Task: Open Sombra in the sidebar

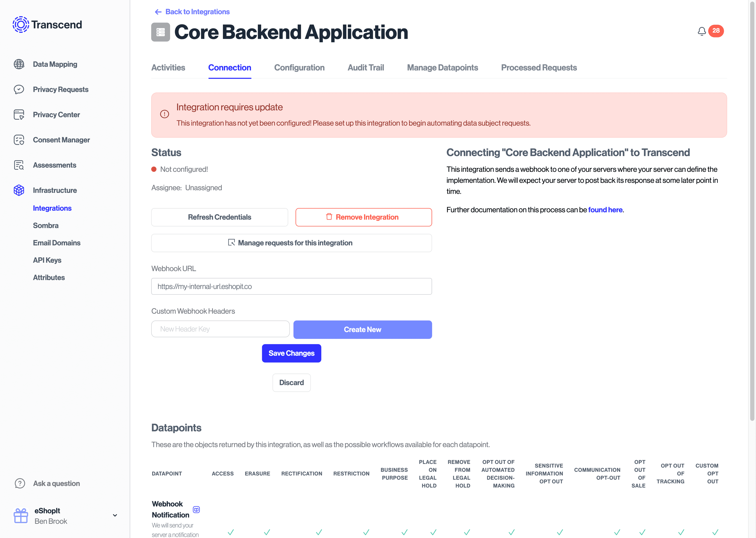Action: [x=46, y=226]
